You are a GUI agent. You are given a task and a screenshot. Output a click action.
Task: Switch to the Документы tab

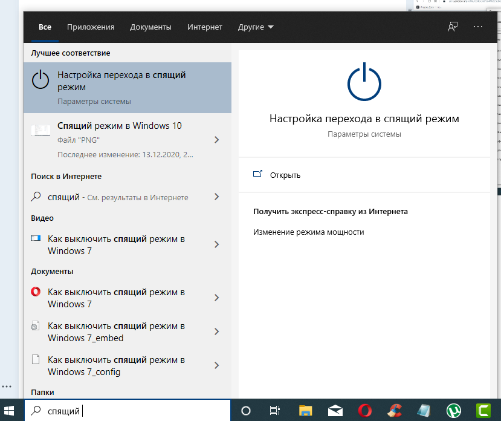150,27
